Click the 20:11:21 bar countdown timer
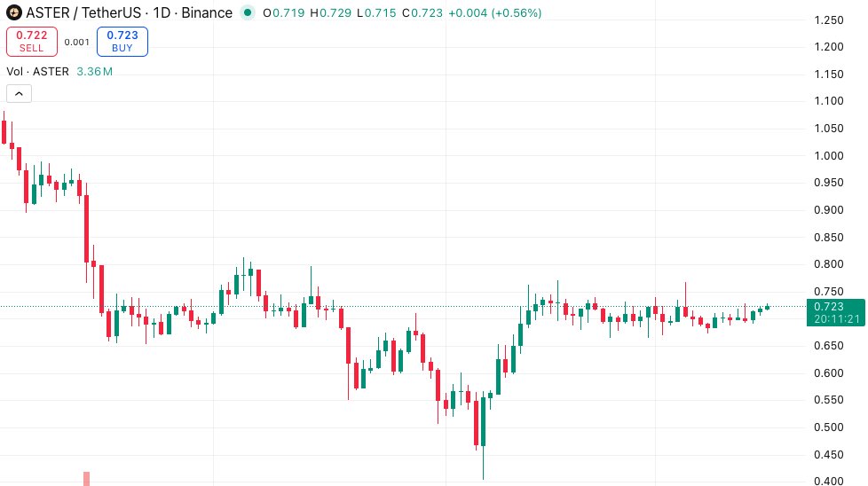Screen dimensions: 868x486 [835, 318]
